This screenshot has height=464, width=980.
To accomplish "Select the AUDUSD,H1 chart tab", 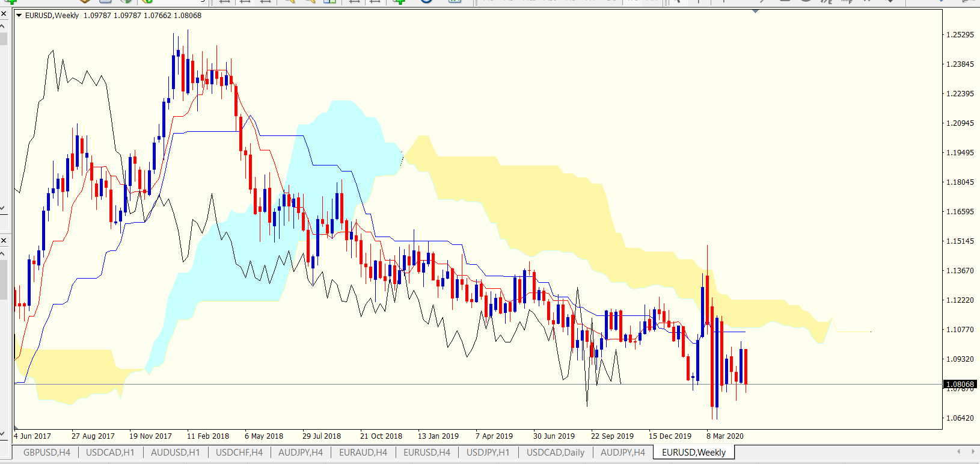I will tap(175, 453).
